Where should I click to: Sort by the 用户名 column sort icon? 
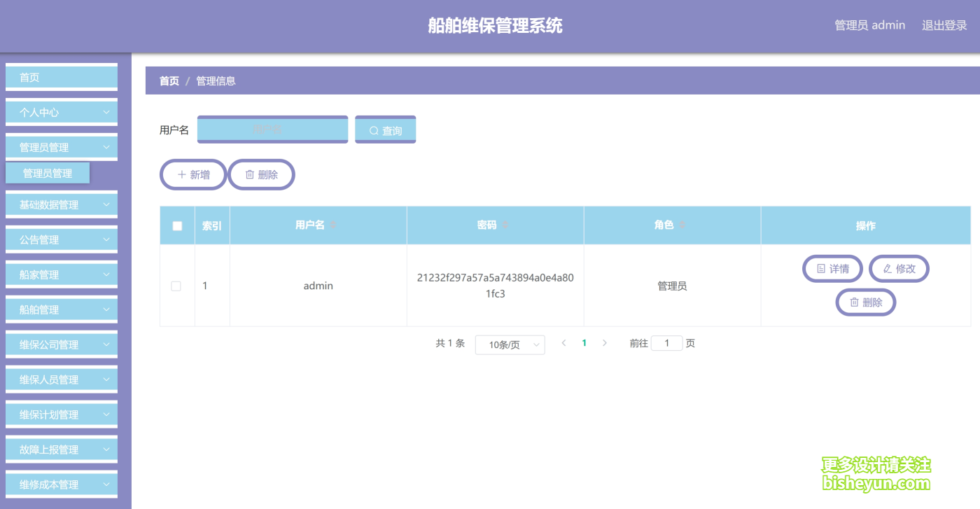(333, 225)
